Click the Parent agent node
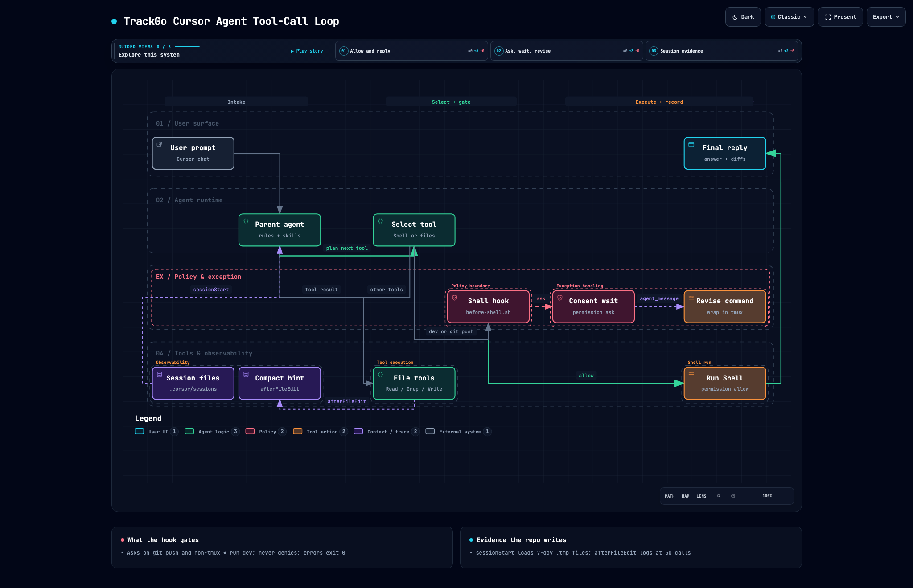The width and height of the screenshot is (913, 588). coord(280,230)
